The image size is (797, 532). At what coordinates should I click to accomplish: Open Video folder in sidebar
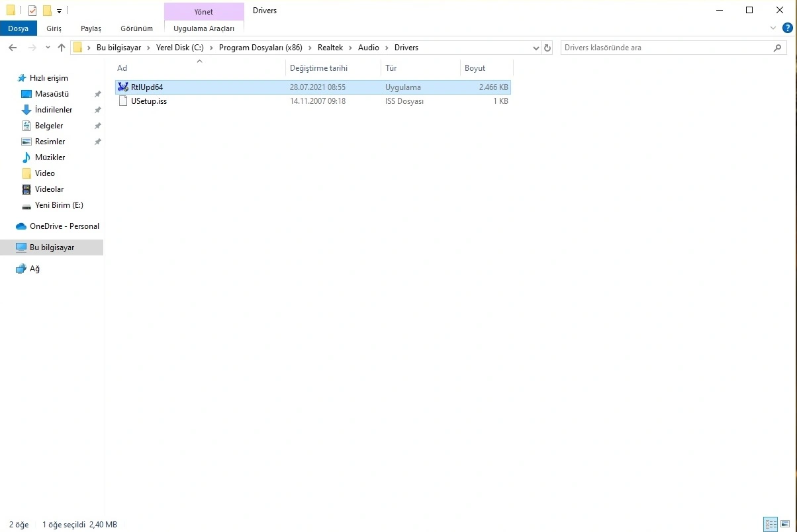click(x=45, y=173)
